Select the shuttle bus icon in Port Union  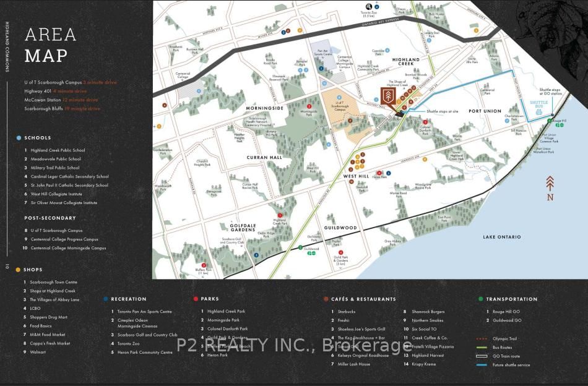point(538,112)
